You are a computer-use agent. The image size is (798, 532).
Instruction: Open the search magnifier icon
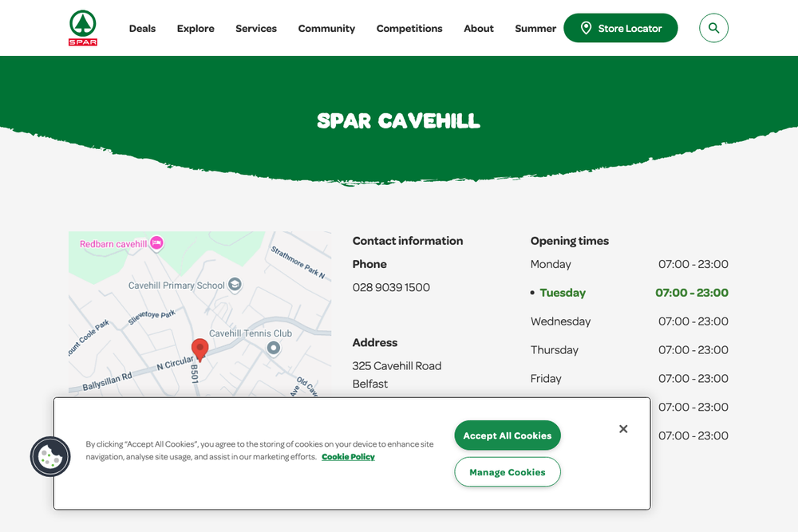click(x=713, y=28)
